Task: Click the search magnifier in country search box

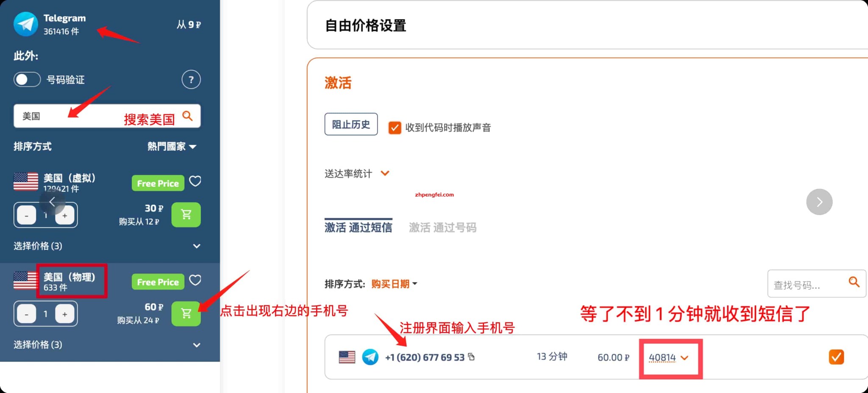Action: pos(187,116)
